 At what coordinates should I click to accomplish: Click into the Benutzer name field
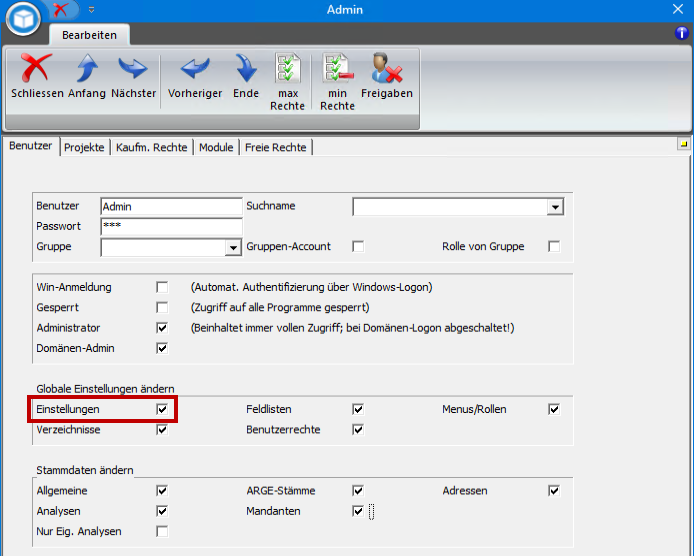pos(171,206)
